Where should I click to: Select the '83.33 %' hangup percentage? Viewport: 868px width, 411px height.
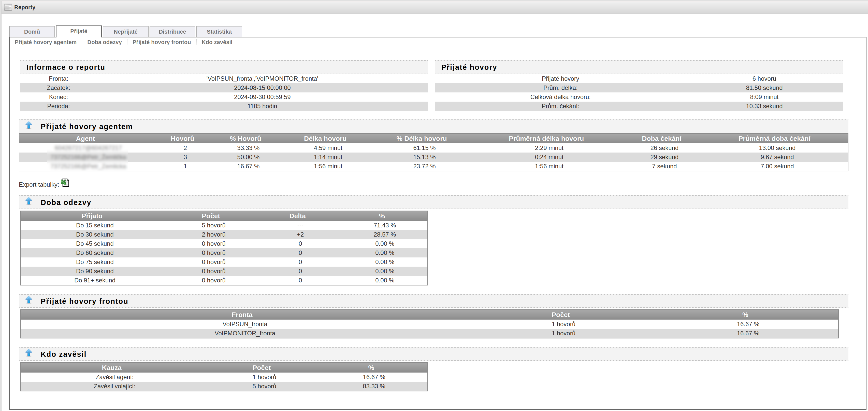374,386
